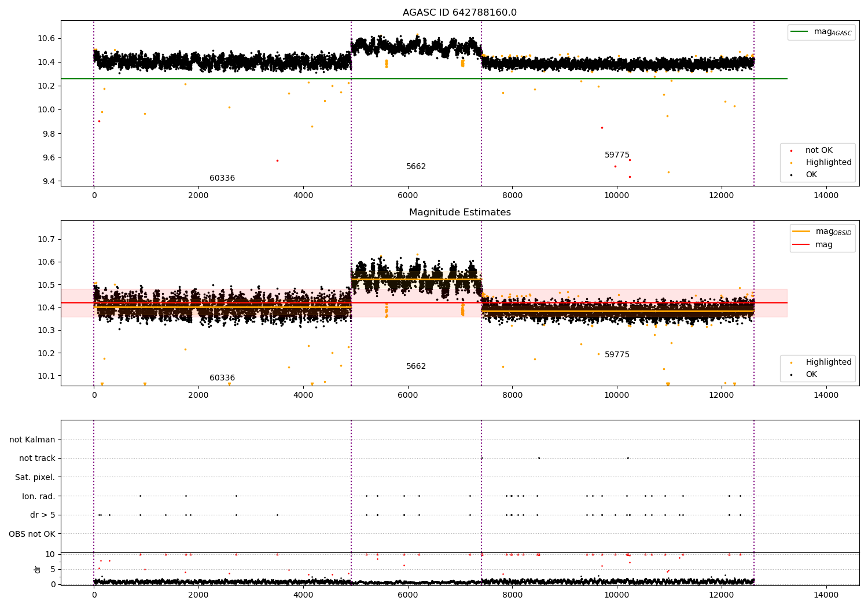This screenshot has width=868, height=608.
Task: Click "5662" annotation in Magnitude Estimates plot
Action: (416, 367)
